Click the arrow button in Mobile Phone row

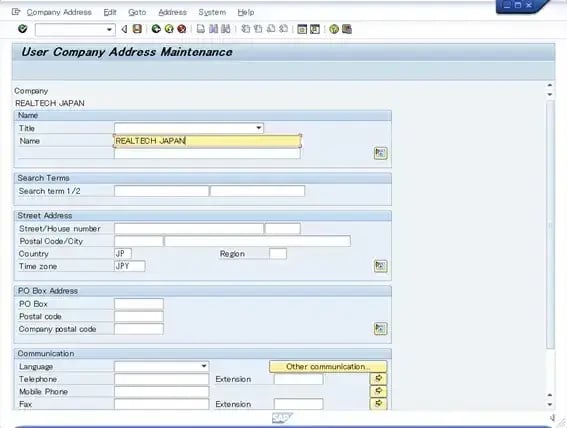(379, 391)
